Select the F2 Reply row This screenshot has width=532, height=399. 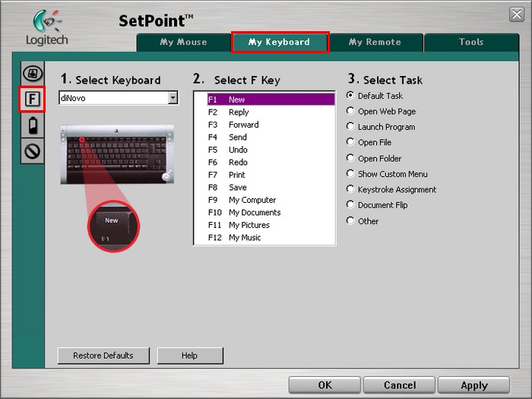271,112
